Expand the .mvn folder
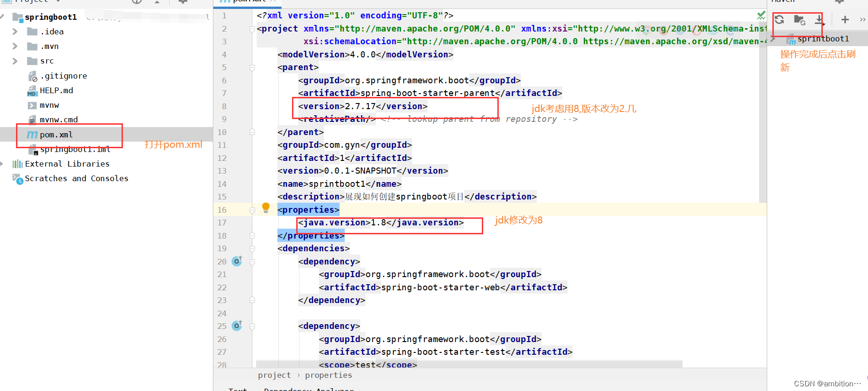The image size is (868, 391). coord(15,46)
